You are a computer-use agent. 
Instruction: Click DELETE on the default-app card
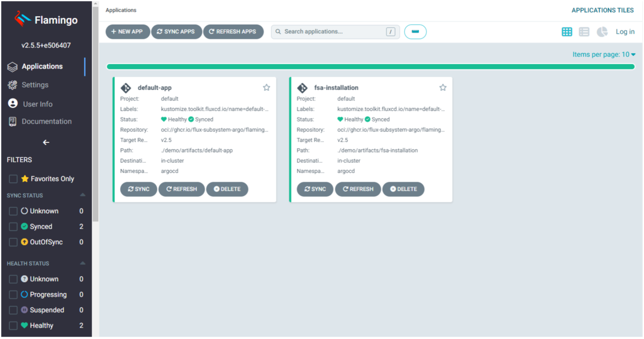227,189
